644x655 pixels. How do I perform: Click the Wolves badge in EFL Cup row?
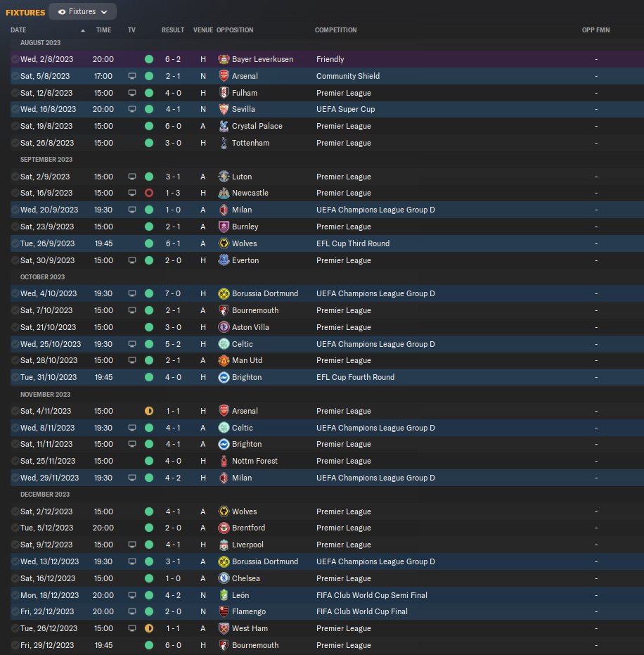[x=224, y=243]
